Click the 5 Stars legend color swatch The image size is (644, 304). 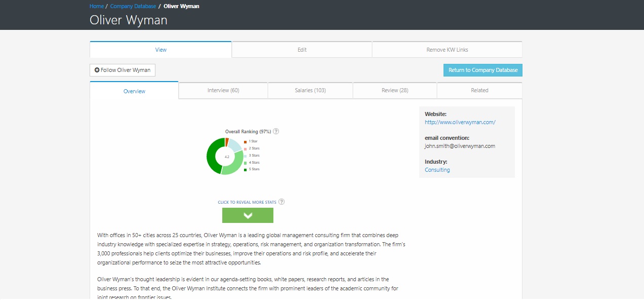246,169
